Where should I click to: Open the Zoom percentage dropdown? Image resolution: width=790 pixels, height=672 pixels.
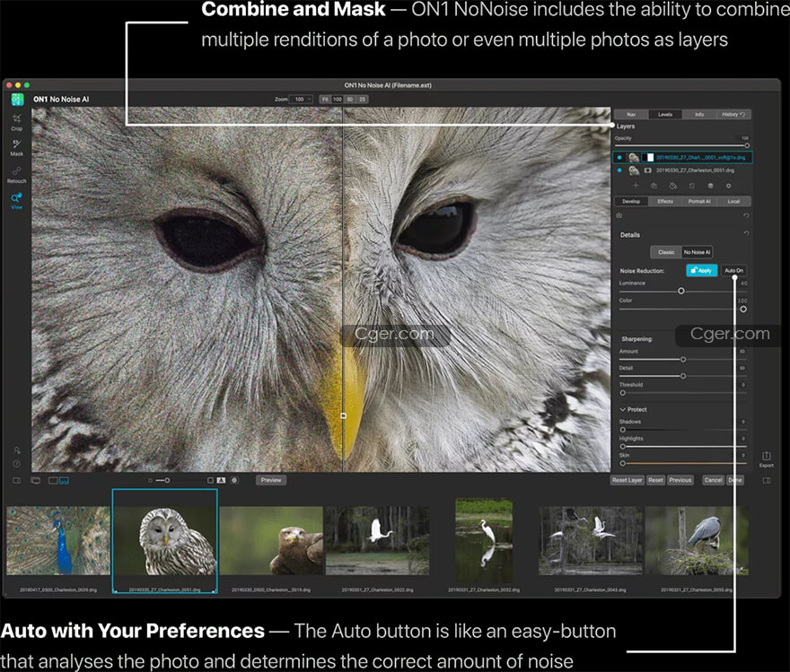click(302, 100)
